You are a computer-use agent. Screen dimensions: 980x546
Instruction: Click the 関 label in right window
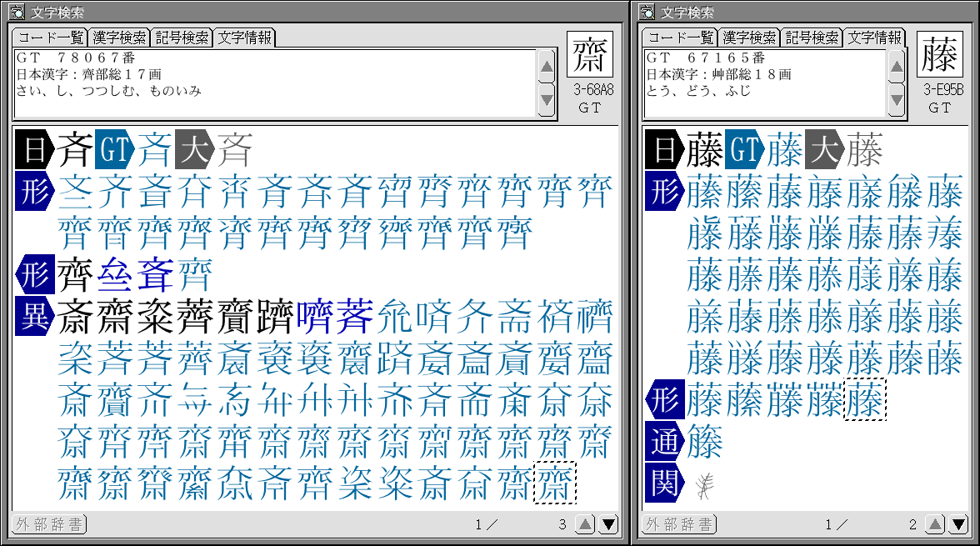pos(664,483)
